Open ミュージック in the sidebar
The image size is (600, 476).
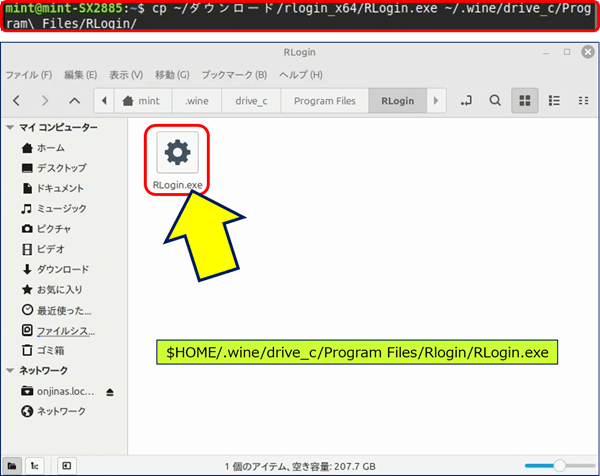(54, 209)
